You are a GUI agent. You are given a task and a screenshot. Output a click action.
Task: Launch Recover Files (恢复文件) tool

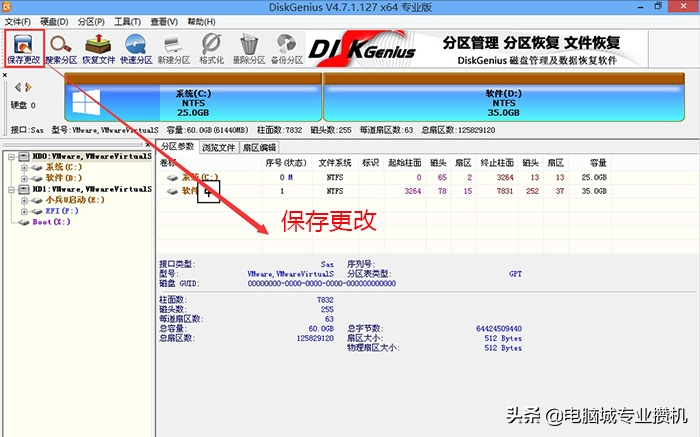coord(99,49)
